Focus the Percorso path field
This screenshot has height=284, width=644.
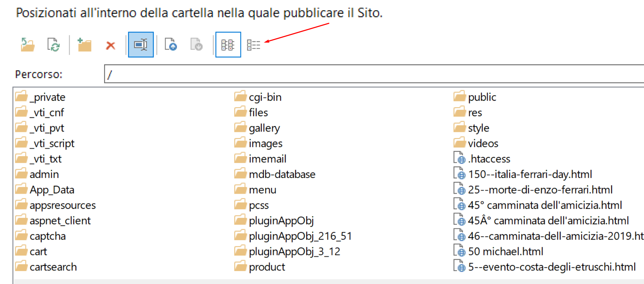tap(374, 74)
